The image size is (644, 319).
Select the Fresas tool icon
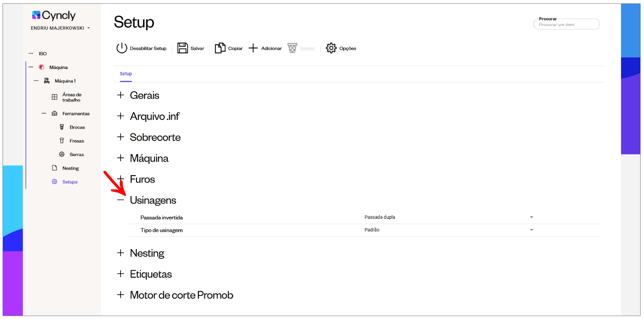pyautogui.click(x=62, y=141)
